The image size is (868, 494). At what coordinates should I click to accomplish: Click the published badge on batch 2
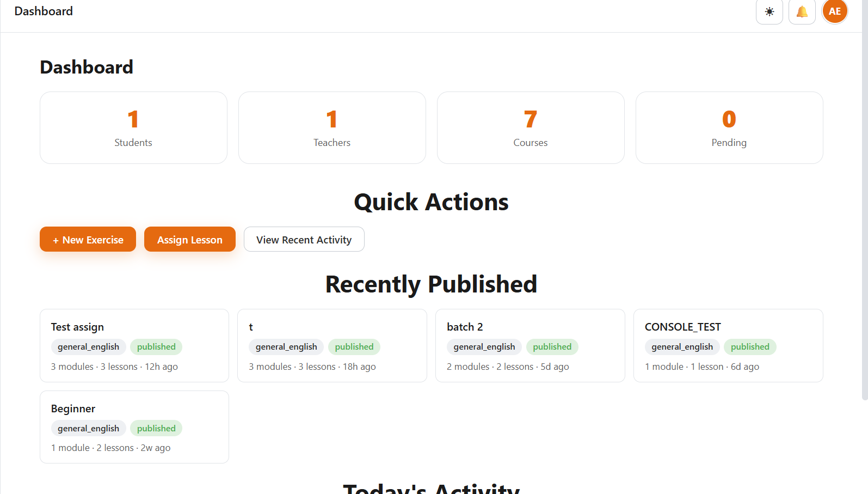point(552,347)
